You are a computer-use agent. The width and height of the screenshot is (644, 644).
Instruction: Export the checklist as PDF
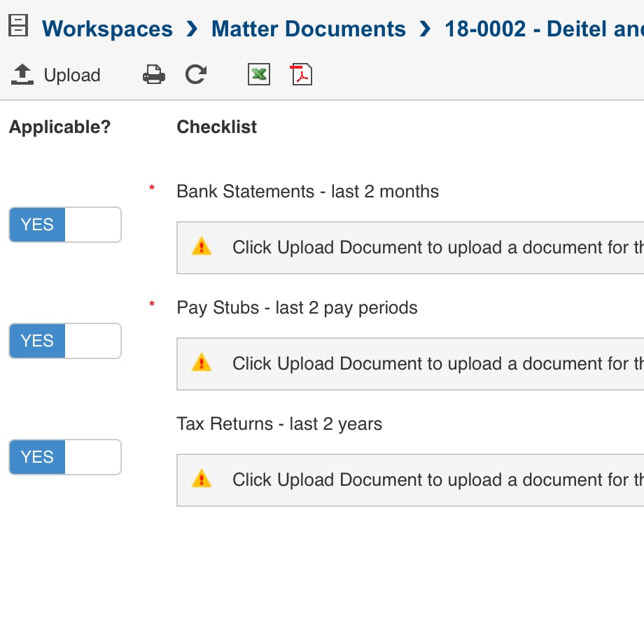[301, 74]
